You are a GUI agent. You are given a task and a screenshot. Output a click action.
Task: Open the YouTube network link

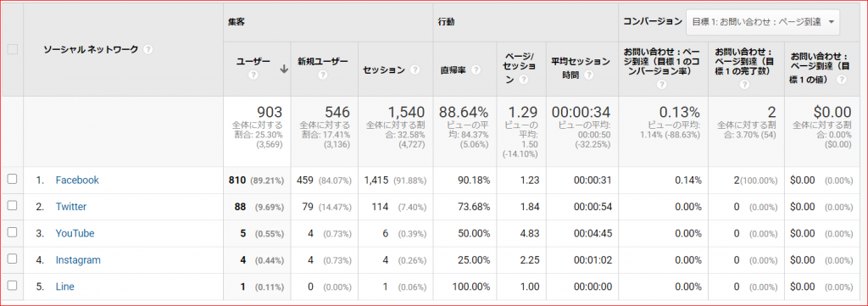tap(75, 233)
